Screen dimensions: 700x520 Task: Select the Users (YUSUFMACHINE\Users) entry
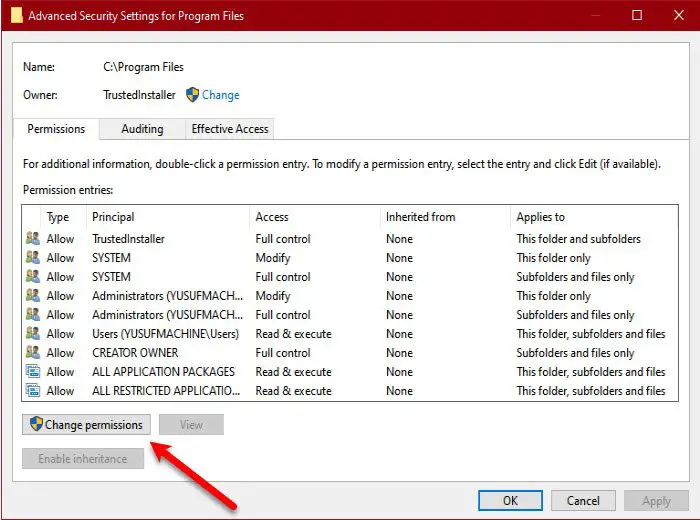[165, 333]
